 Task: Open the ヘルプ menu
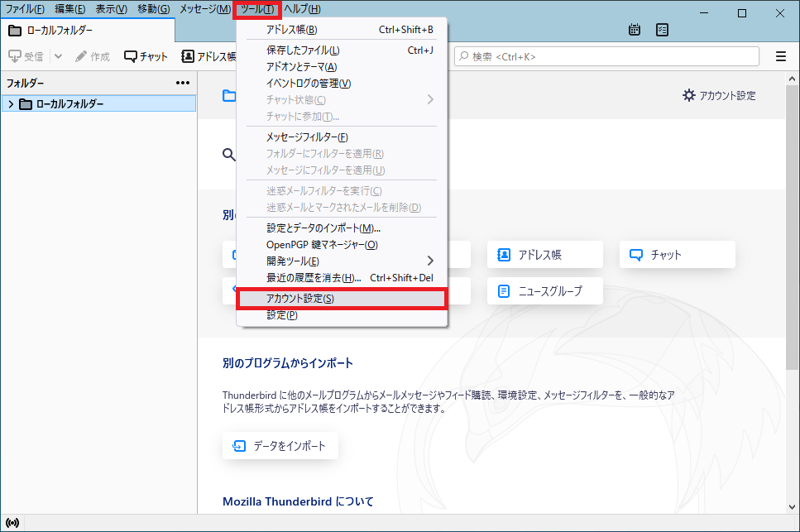[x=302, y=8]
